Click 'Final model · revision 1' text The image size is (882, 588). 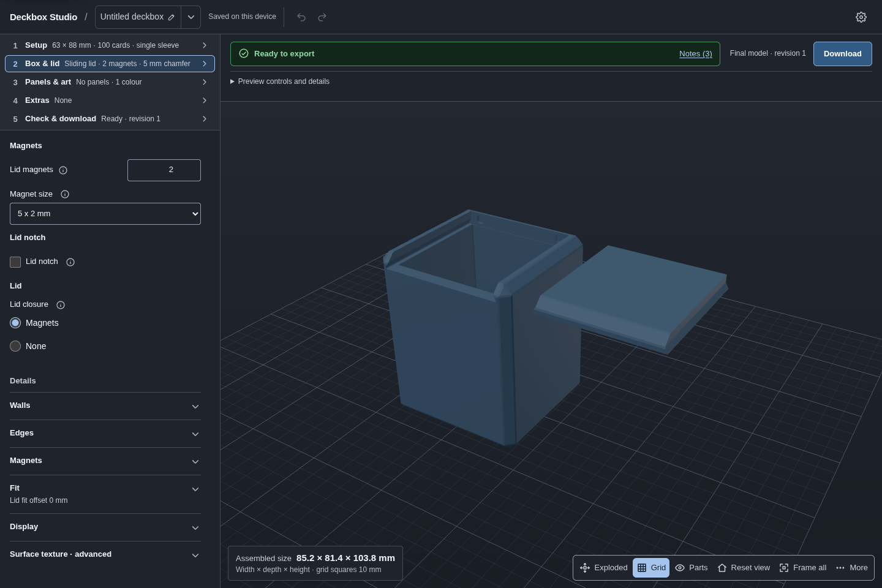pyautogui.click(x=768, y=53)
